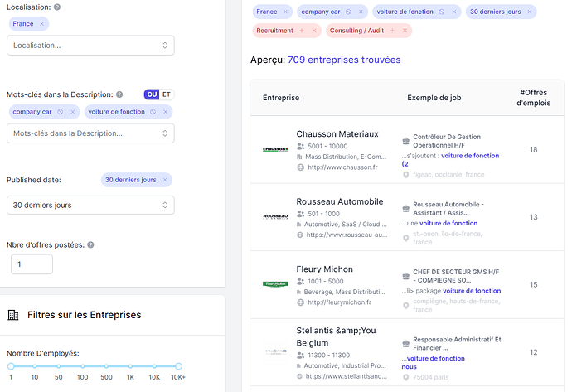Click plus icon on Consulting / Audit chip
This screenshot has width=572, height=392.
click(392, 31)
